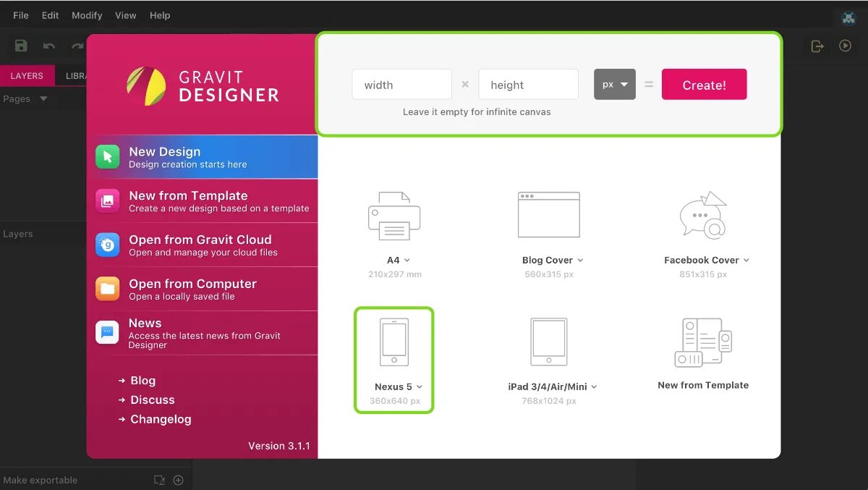Image resolution: width=868 pixels, height=490 pixels.
Task: Expand the iPad 3/4/Air/Mini dropdown arrow
Action: 595,386
